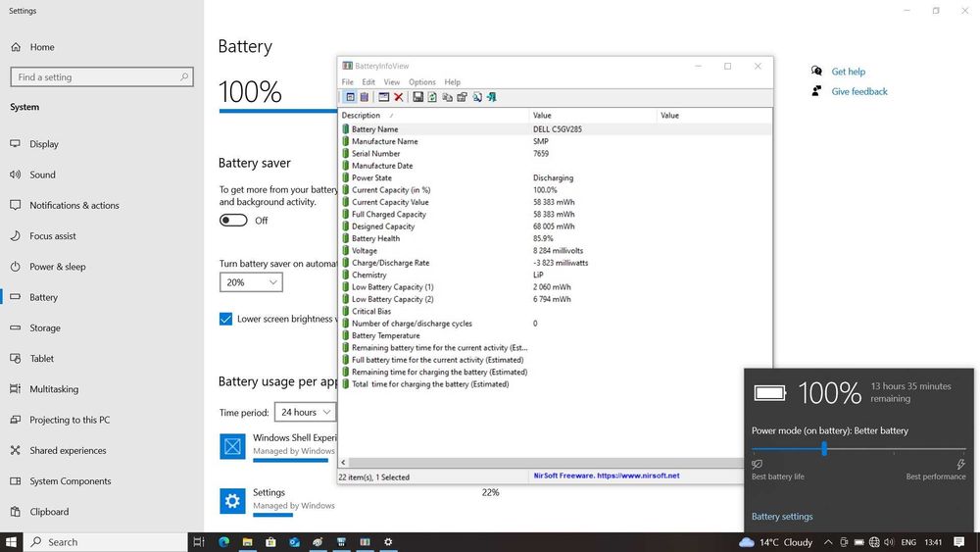This screenshot has width=980, height=552.
Task: Click the Copy Selected Items toolbar icon
Action: [447, 97]
